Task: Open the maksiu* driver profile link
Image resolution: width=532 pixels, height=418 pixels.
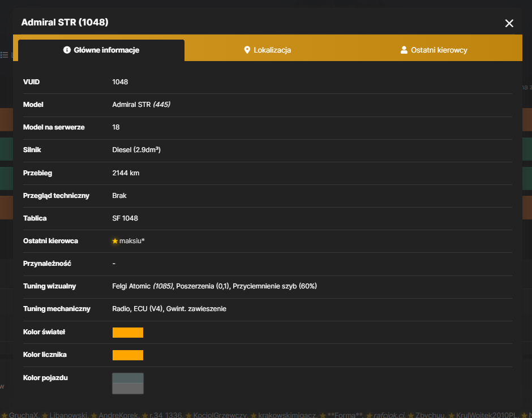Action: tap(132, 241)
